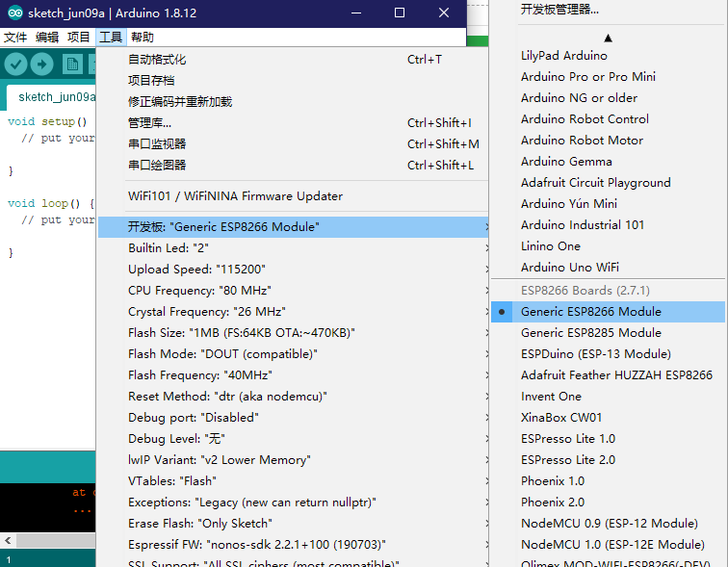728x567 pixels.
Task: Click the Upload arrow toolbar button
Action: pyautogui.click(x=41, y=64)
